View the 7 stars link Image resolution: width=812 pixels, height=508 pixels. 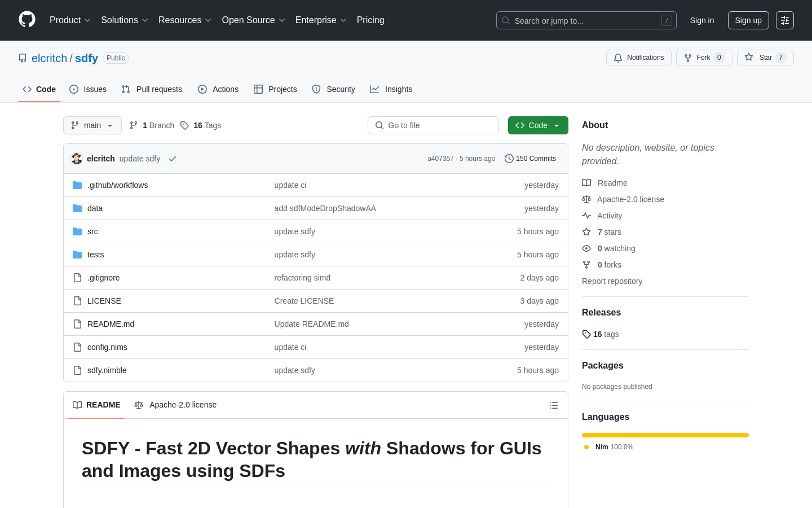(x=602, y=232)
